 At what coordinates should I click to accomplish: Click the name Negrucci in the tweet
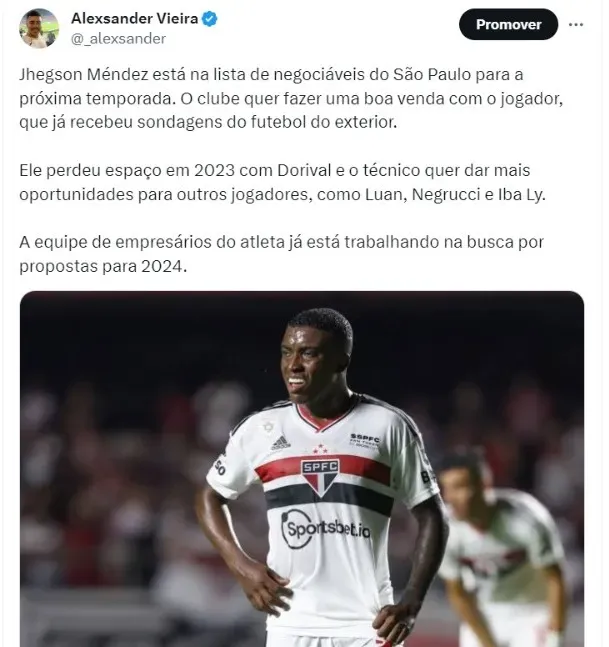[446, 194]
